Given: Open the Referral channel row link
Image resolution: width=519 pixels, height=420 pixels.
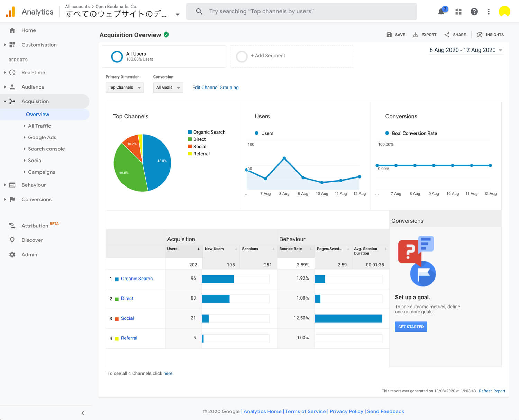Looking at the screenshot, I should 129,338.
